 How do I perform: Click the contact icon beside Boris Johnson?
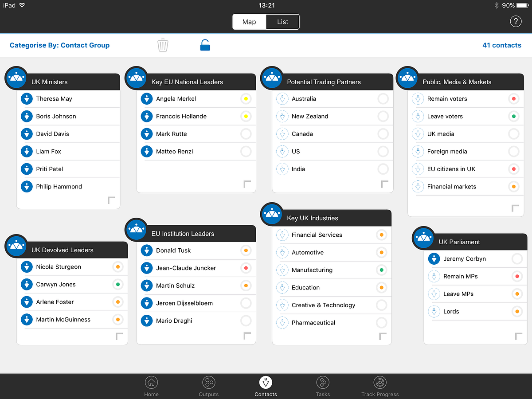27,116
